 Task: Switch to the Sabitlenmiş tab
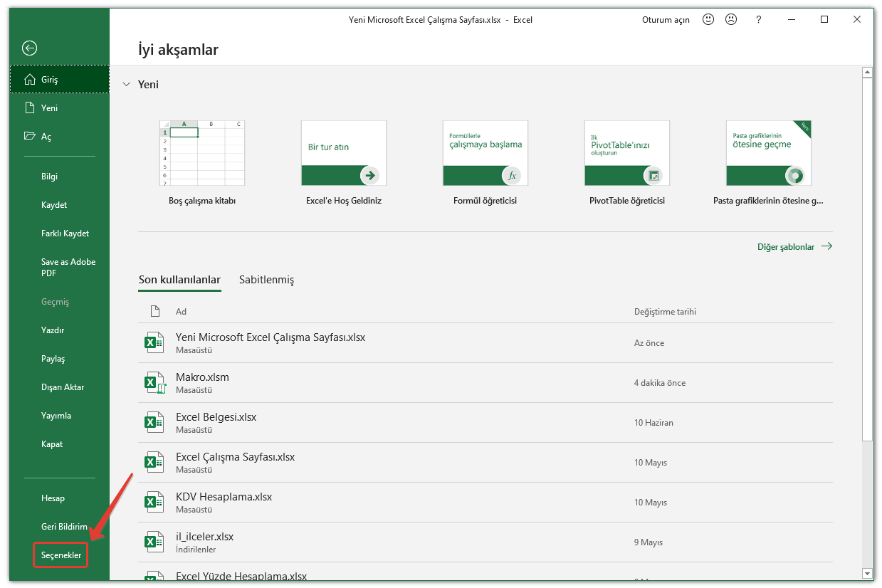coord(266,280)
